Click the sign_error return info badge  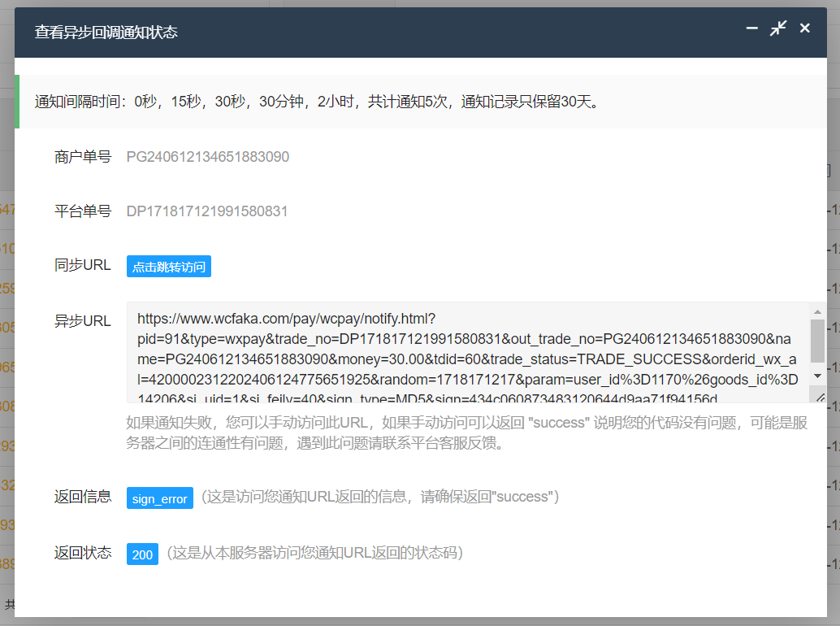tap(160, 498)
